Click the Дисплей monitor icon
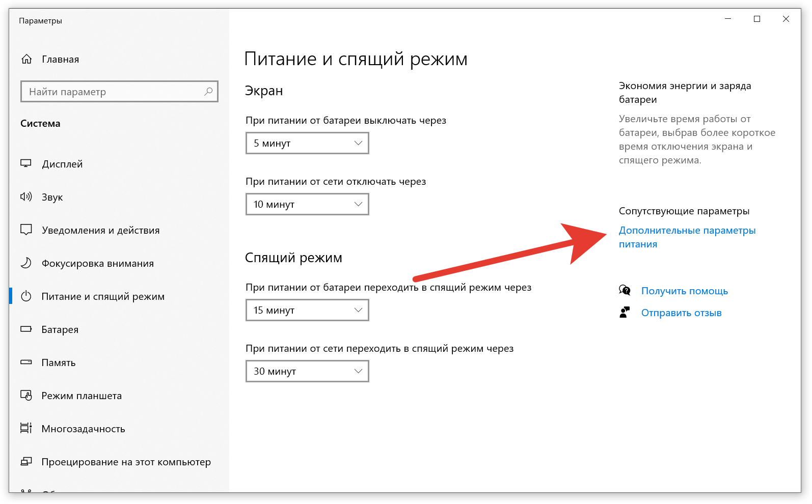Viewport: 812px width, 504px height. [26, 164]
